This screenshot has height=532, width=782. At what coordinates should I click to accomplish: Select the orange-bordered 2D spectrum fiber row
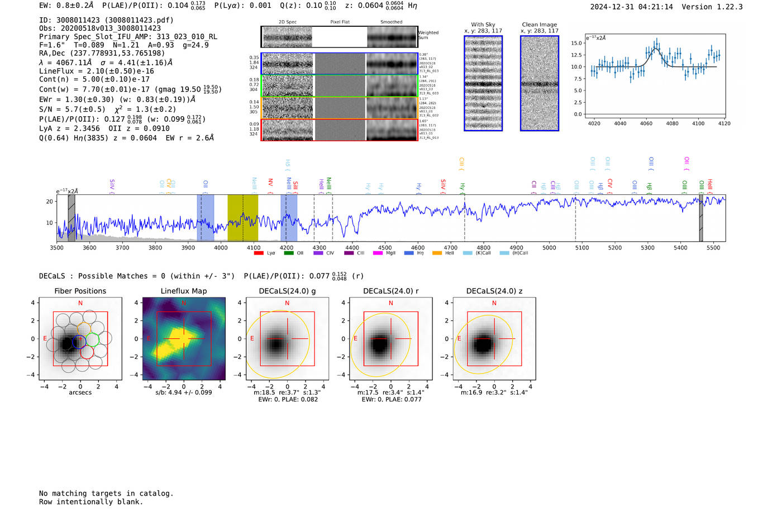point(340,108)
